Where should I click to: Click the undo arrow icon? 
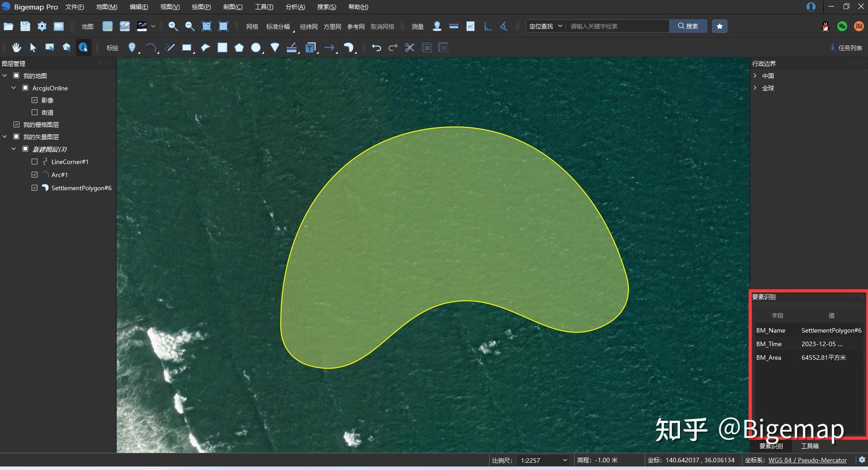pyautogui.click(x=376, y=47)
